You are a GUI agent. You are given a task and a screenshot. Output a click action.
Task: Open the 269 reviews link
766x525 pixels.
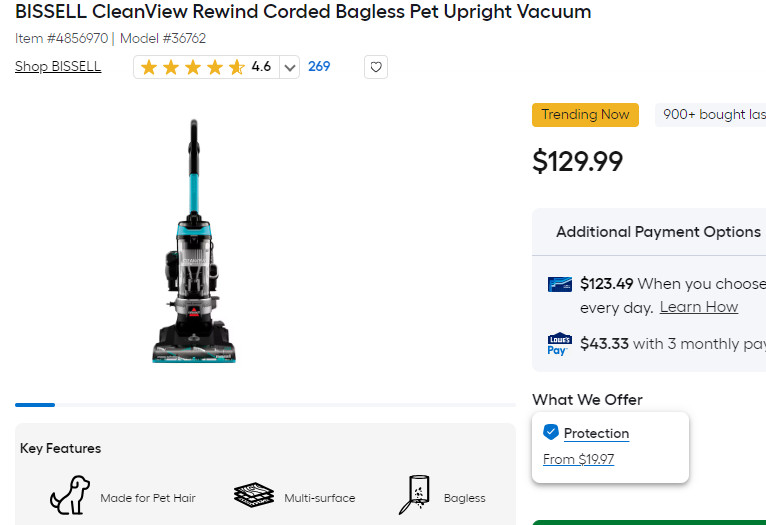pos(319,67)
